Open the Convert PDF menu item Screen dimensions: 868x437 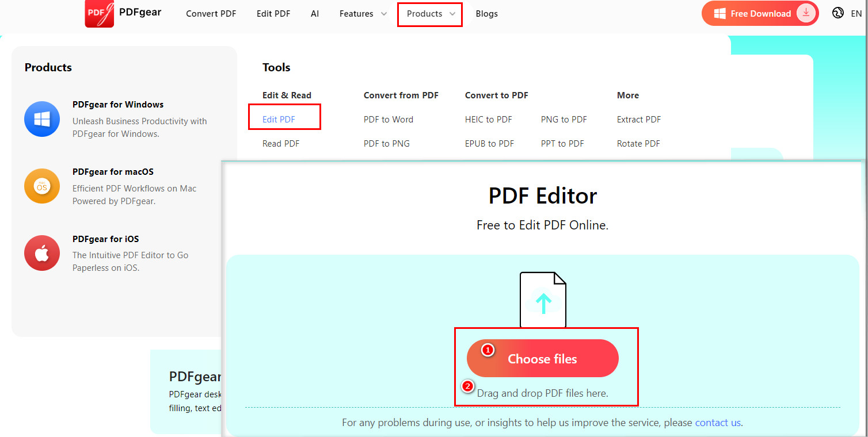click(x=211, y=14)
